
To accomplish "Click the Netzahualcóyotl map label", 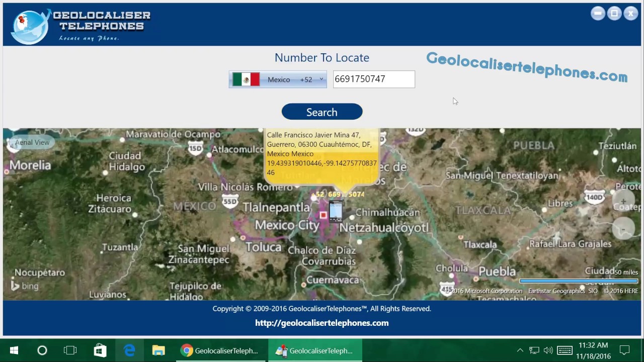I will pos(384,228).
